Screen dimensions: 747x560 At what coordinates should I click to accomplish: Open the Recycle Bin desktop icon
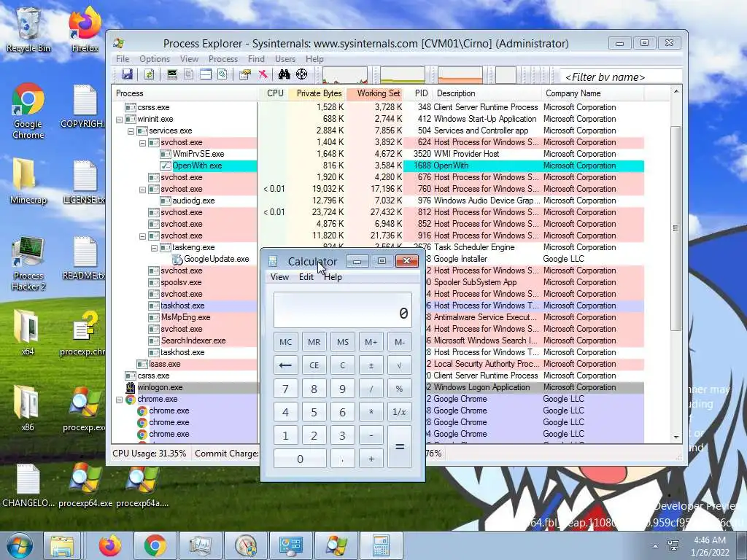(x=28, y=29)
